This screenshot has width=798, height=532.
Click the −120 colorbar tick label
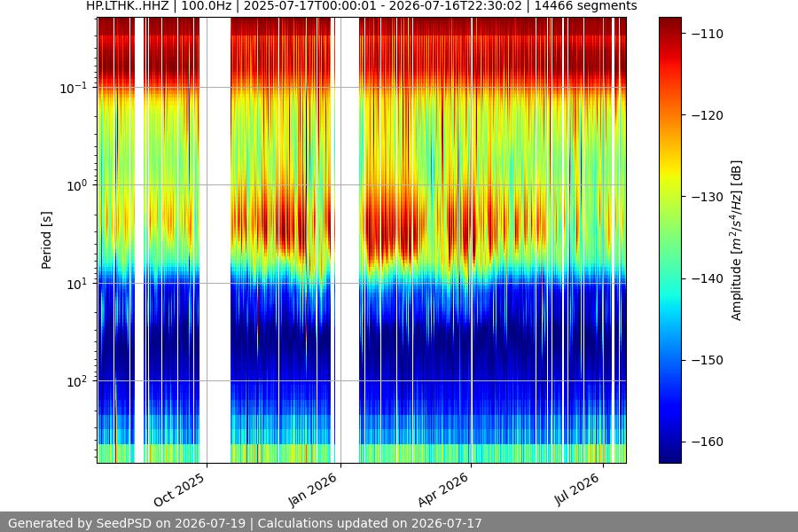click(x=708, y=115)
